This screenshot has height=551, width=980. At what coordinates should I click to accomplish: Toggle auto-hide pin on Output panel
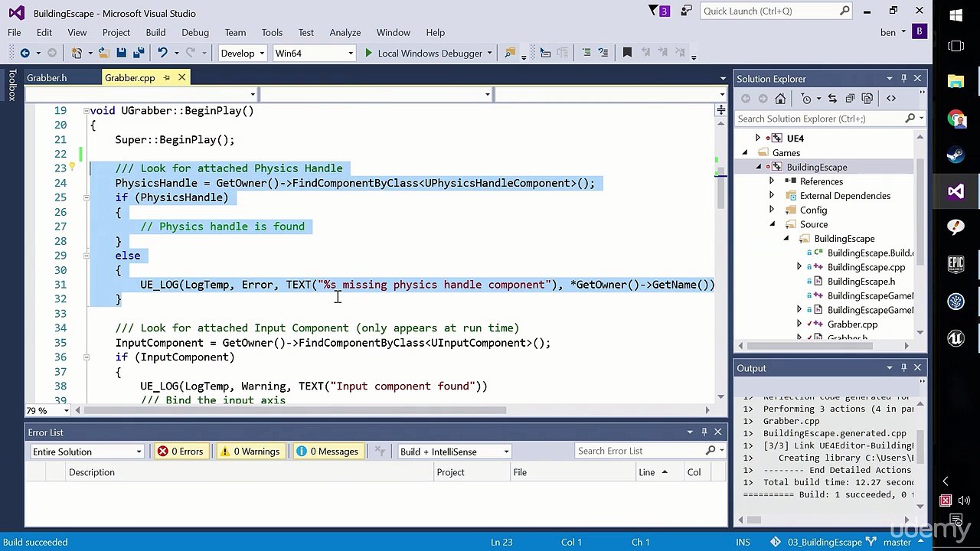click(903, 368)
